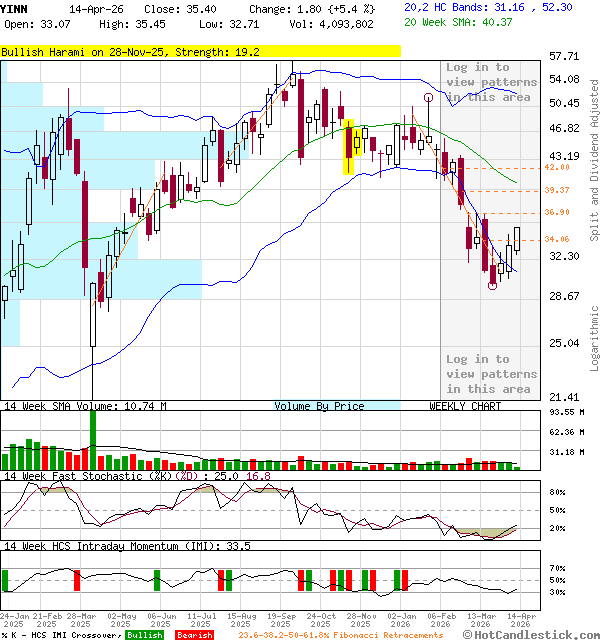
Task: Click the yellow highlighted Bullish Harami candles
Action: click(352, 147)
